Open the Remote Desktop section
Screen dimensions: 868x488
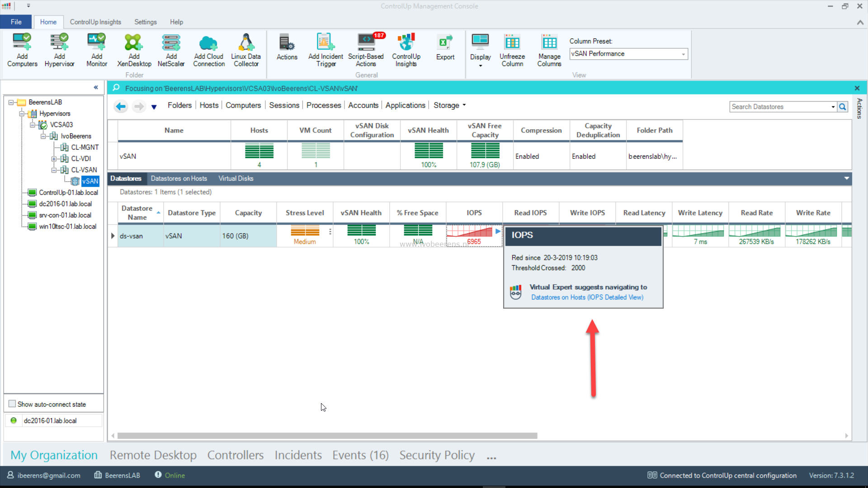coord(153,455)
